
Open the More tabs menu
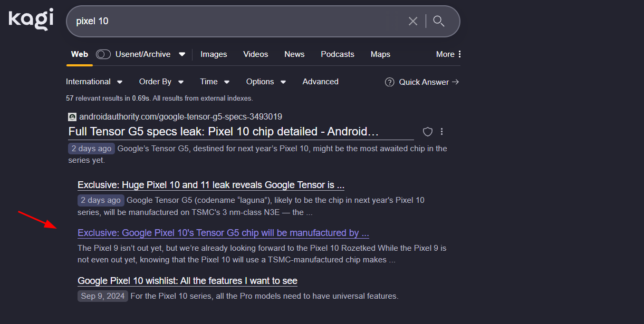coord(448,54)
